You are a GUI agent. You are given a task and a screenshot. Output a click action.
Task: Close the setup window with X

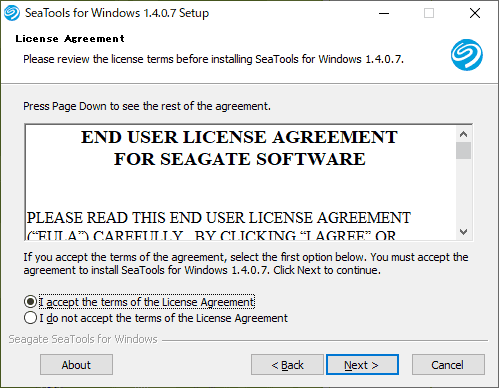[x=475, y=13]
